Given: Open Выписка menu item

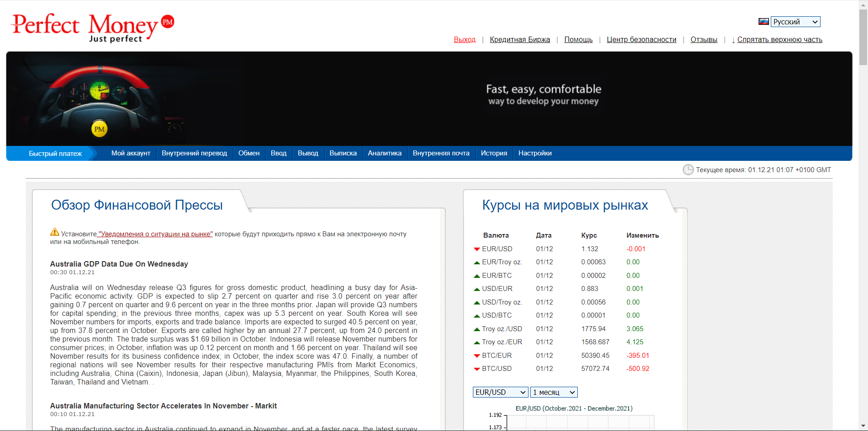Looking at the screenshot, I should tap(343, 153).
